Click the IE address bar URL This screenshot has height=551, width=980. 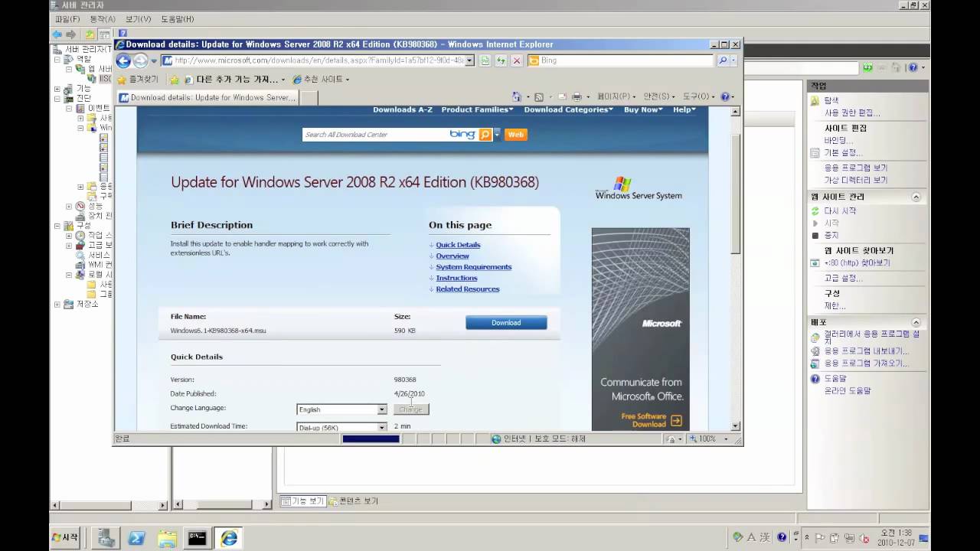tap(318, 60)
